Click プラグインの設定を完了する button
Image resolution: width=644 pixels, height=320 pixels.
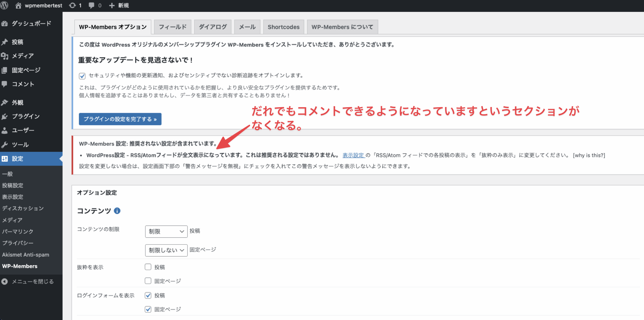[x=120, y=119]
